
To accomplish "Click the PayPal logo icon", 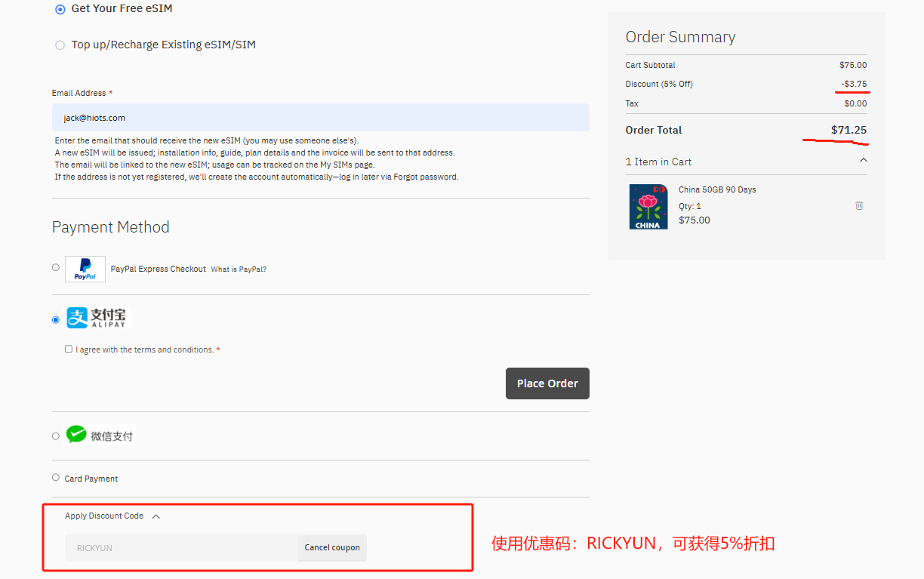I will coord(85,269).
